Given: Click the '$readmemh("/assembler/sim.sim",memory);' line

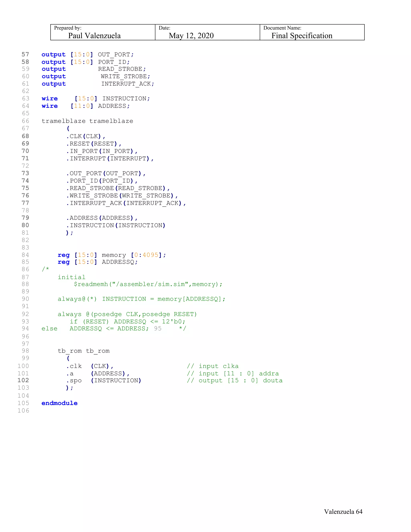Looking at the screenshot, I should coord(148,284).
